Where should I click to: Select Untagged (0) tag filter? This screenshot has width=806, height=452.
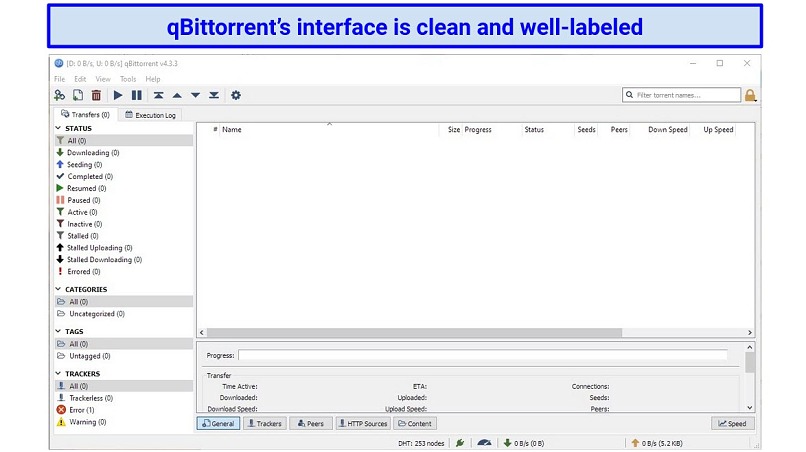pos(124,356)
